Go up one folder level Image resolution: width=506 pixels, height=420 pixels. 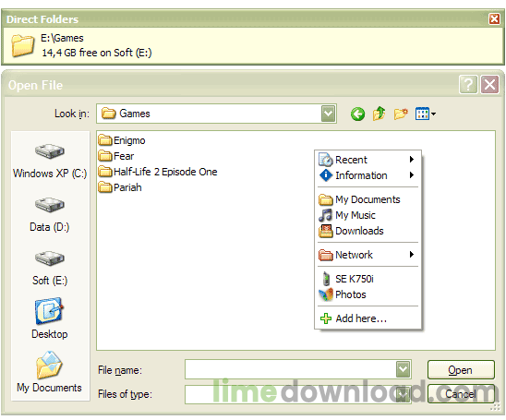(x=379, y=114)
